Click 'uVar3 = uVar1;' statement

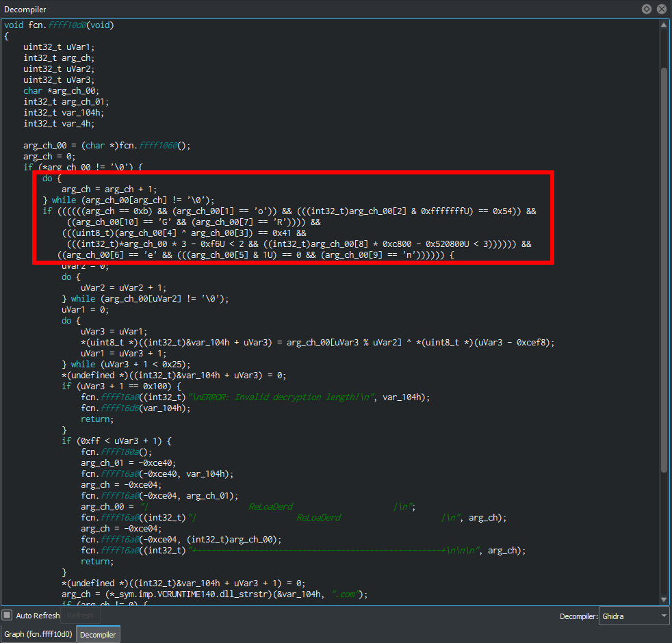(x=114, y=331)
